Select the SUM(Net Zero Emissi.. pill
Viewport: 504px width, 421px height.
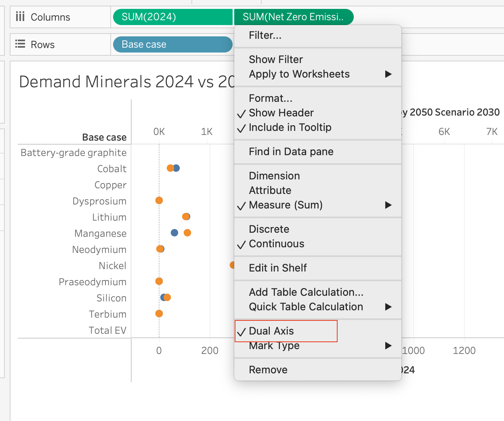click(294, 17)
